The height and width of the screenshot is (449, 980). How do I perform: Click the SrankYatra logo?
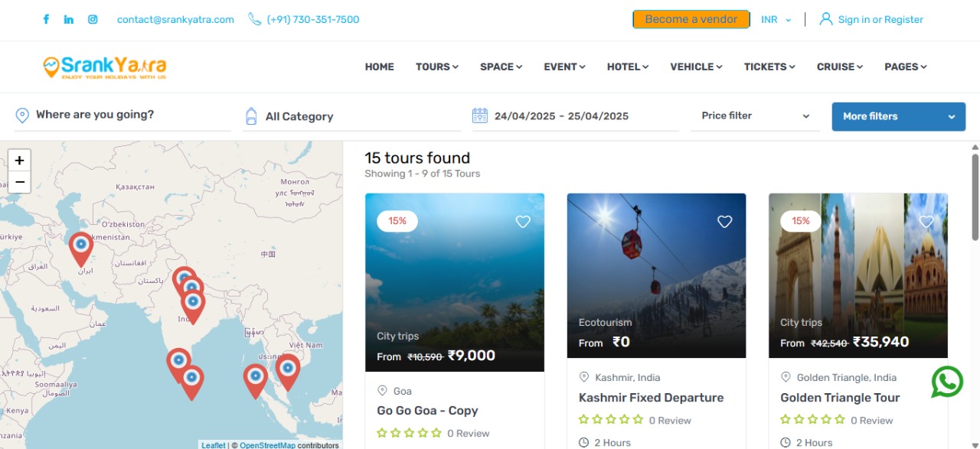tap(105, 67)
